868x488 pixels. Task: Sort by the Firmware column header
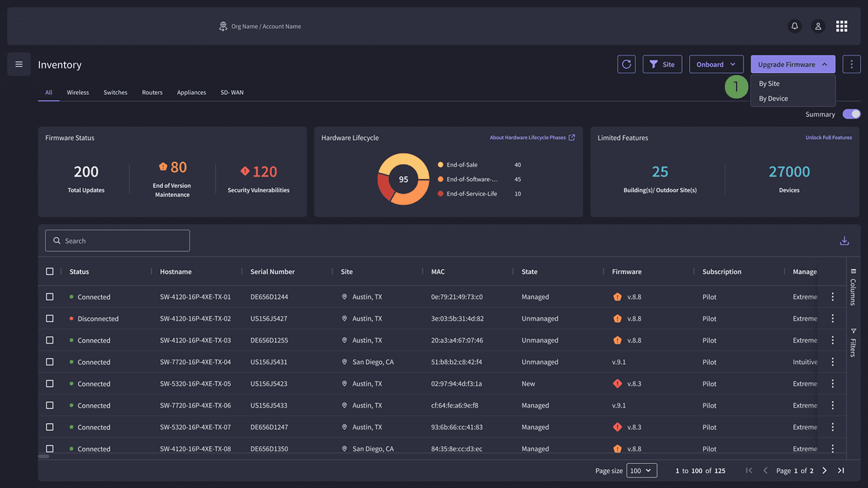click(x=627, y=272)
